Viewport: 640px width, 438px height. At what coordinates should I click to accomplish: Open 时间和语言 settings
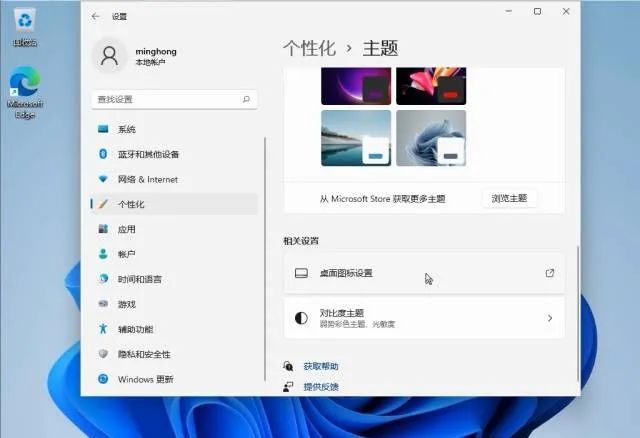(x=175, y=279)
